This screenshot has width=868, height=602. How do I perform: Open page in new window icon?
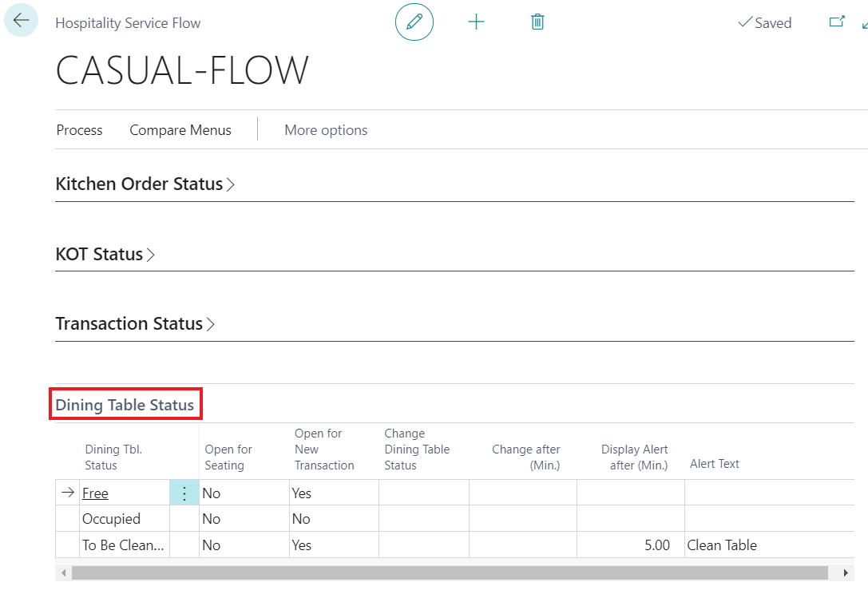pos(836,22)
